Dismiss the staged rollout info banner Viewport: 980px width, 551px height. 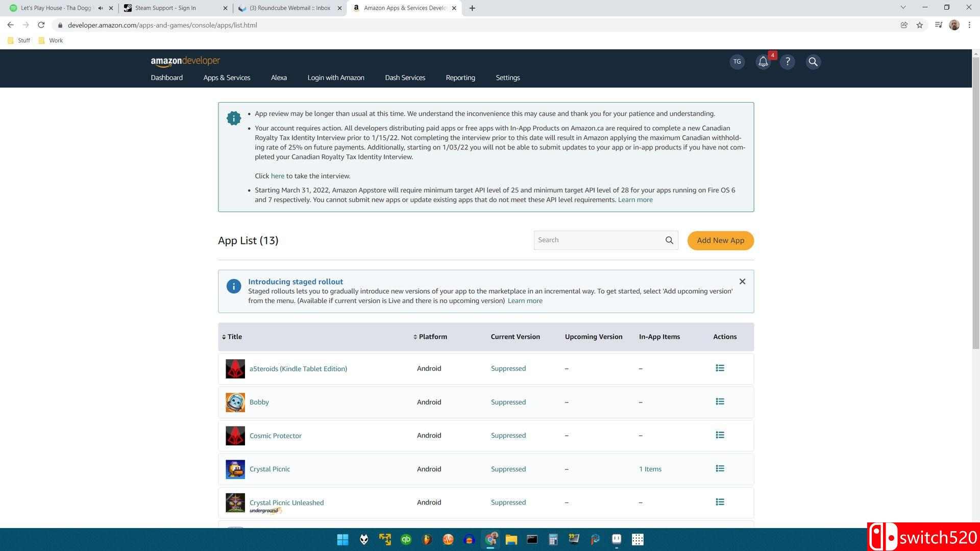(743, 281)
